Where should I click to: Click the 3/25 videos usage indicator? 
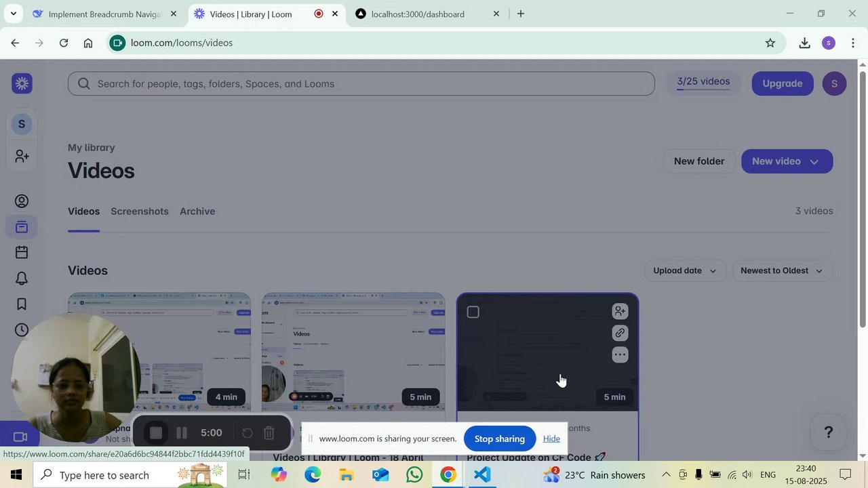[x=704, y=83]
